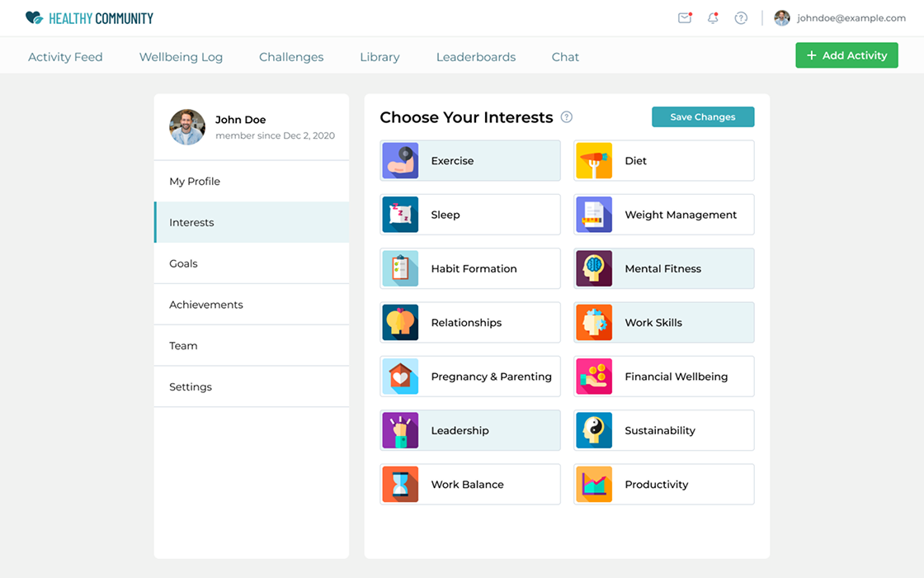This screenshot has height=578, width=924.
Task: Click the Healthy Community heart logo
Action: 34,18
